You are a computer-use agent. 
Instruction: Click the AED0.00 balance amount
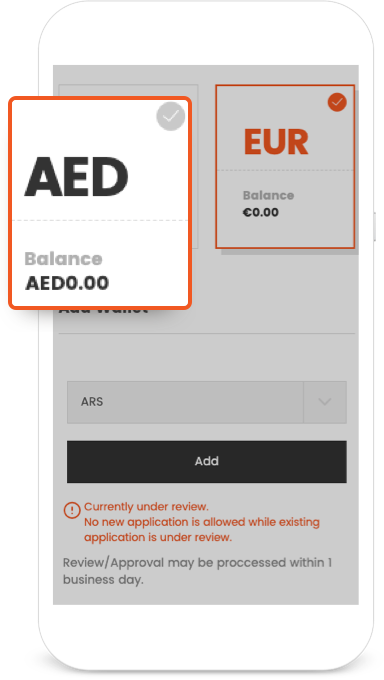click(x=67, y=283)
